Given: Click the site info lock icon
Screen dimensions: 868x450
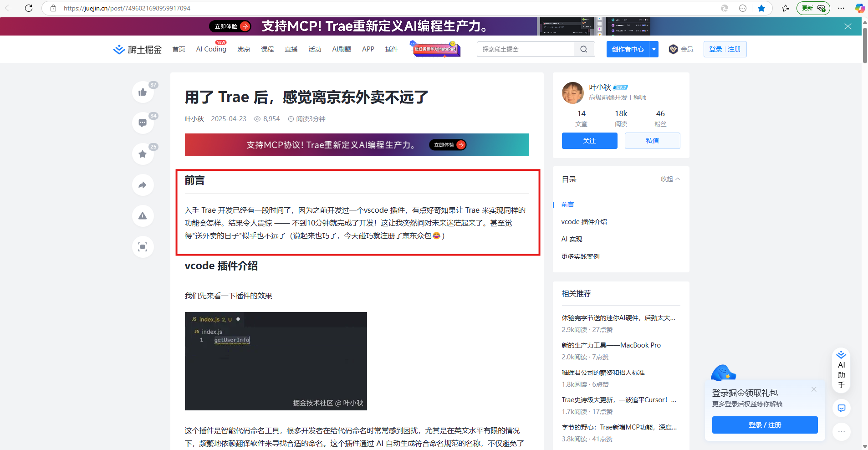Looking at the screenshot, I should click(53, 8).
